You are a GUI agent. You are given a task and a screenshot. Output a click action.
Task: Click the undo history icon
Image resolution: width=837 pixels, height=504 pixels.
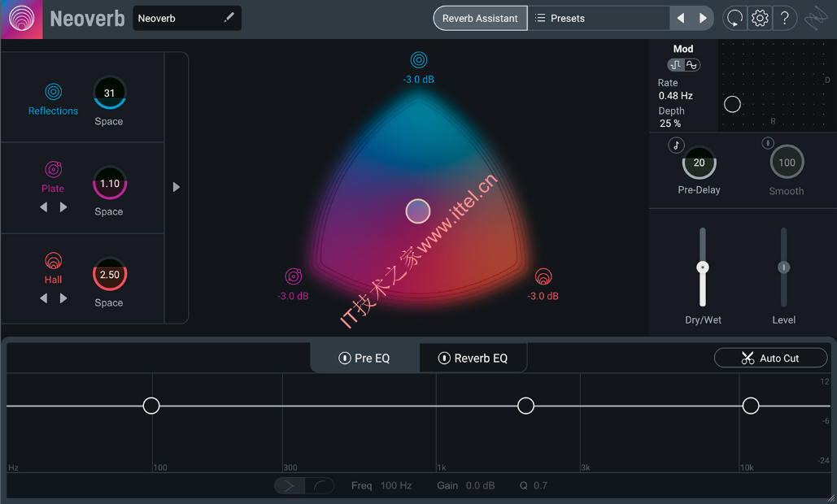pos(735,18)
